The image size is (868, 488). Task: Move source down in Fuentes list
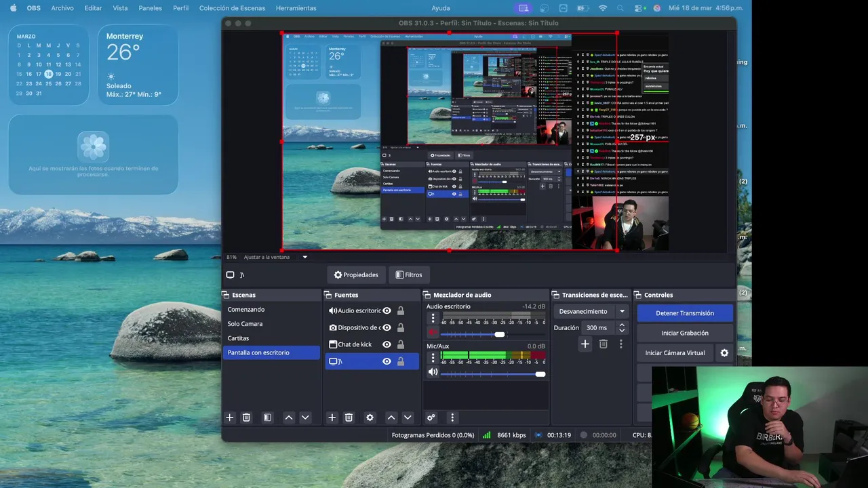pyautogui.click(x=408, y=418)
